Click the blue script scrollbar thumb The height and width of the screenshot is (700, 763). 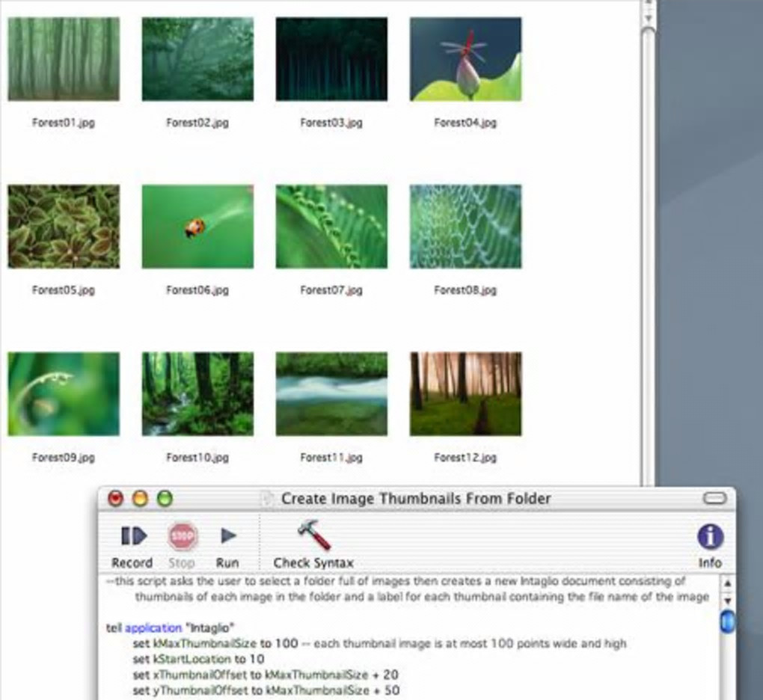click(728, 622)
